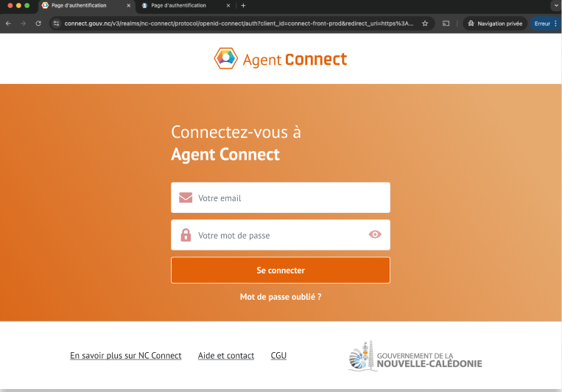The image size is (562, 392).
Task: Click the Navigation privée incognito indicator
Action: click(x=495, y=24)
